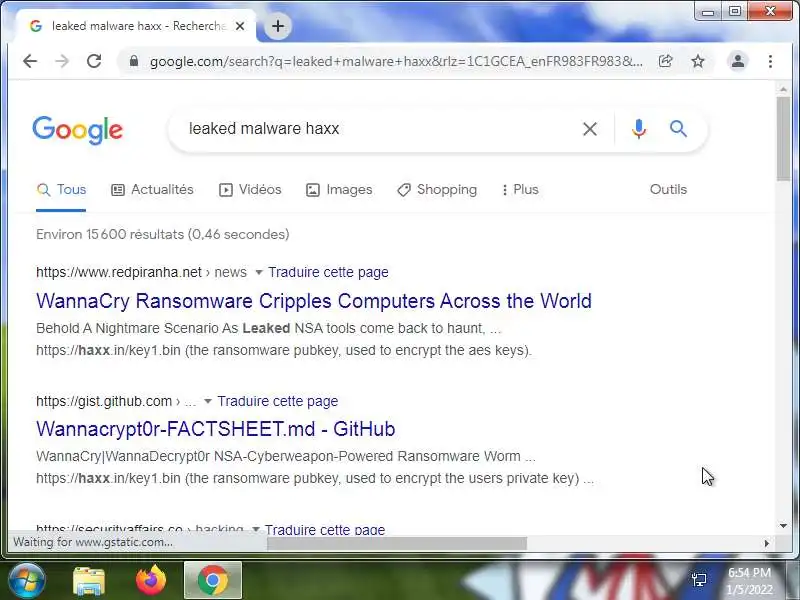
Task: Clear the search box with X
Action: (590, 129)
